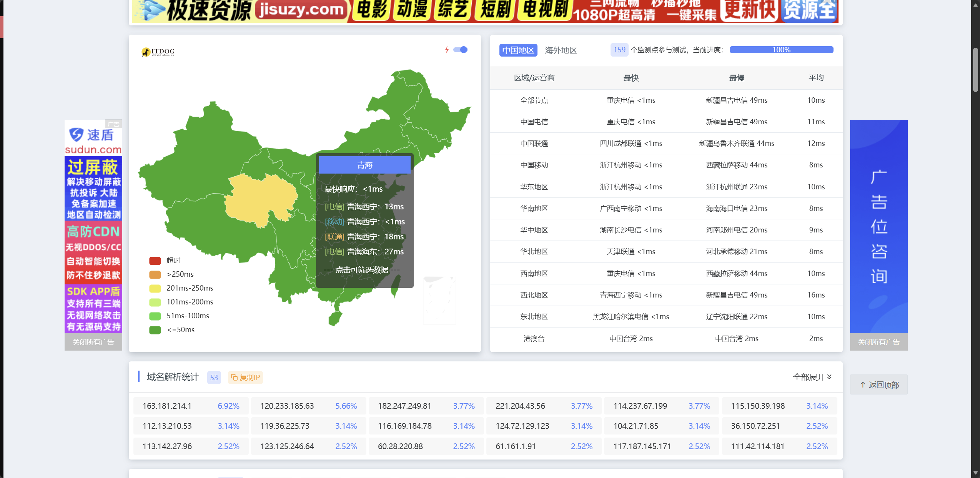Toggle the yellow 201ms-250ms legend item

155,288
